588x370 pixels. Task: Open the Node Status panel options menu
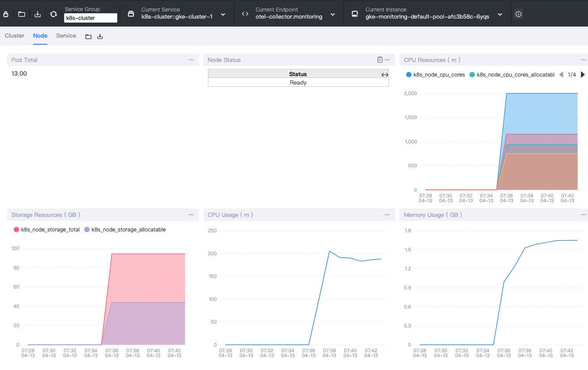[x=387, y=60]
